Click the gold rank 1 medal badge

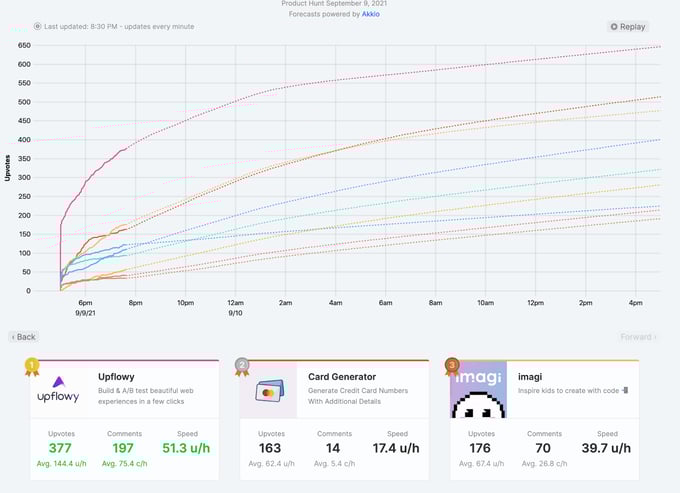31,366
